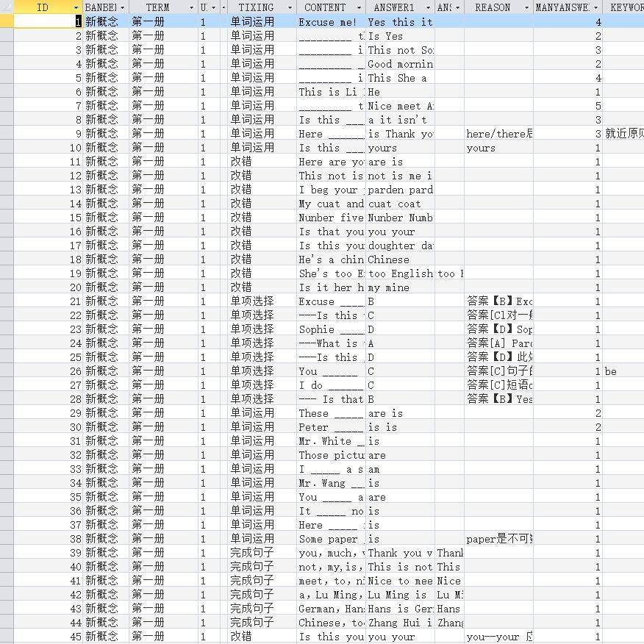The image size is (644, 644).
Task: Click the TERM cell '第一册' in row 5
Action: click(163, 78)
